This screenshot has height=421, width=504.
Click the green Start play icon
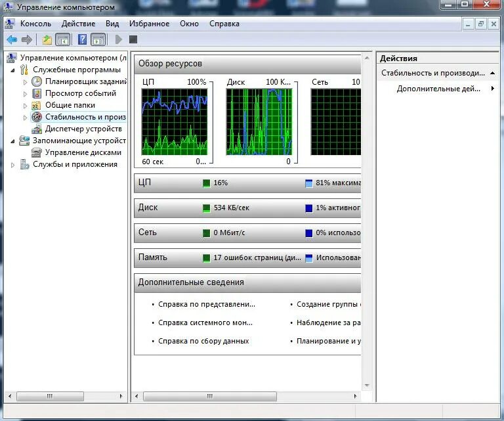tap(119, 39)
